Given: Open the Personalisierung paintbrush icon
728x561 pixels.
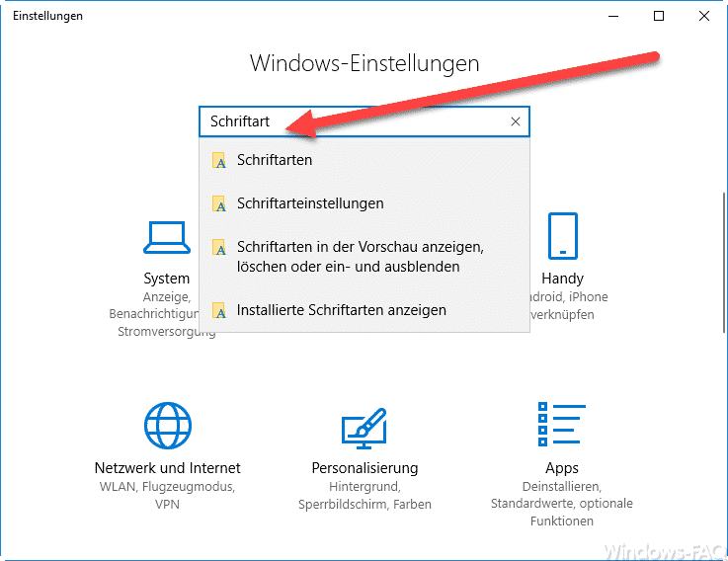Looking at the screenshot, I should click(x=364, y=429).
